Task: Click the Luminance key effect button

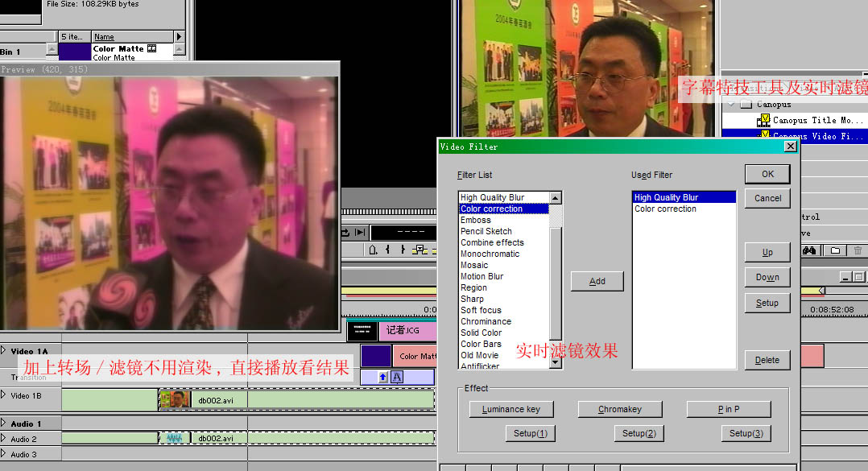Action: (511, 409)
